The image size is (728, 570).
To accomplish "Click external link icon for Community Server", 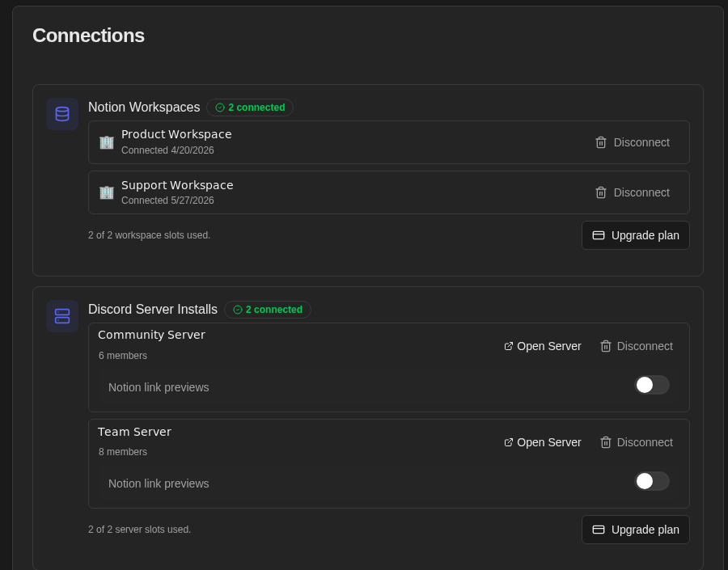I will point(509,346).
